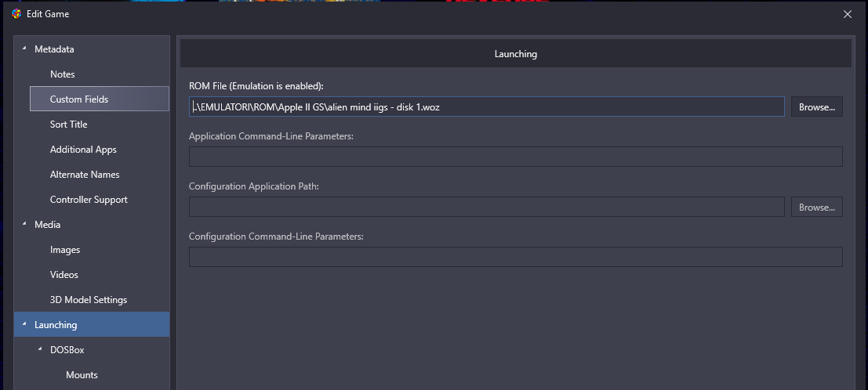Select Metadata in the sidebar
Image resolution: width=868 pixels, height=390 pixels.
54,49
